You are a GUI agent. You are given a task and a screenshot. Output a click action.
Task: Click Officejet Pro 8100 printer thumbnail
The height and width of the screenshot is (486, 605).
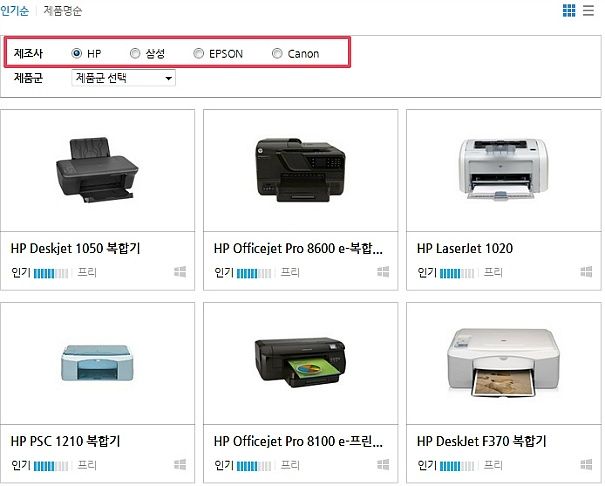tap(300, 363)
